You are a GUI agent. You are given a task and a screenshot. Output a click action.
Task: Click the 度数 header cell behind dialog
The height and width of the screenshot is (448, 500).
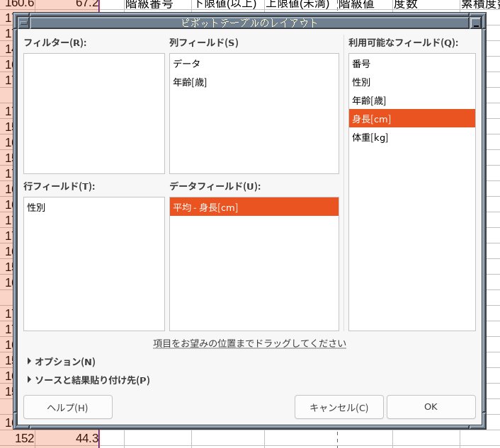425,4
